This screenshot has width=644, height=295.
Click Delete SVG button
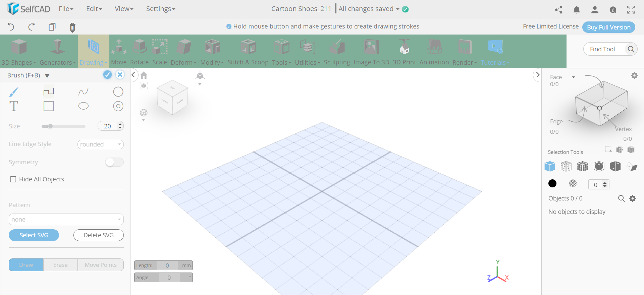pyautogui.click(x=99, y=235)
